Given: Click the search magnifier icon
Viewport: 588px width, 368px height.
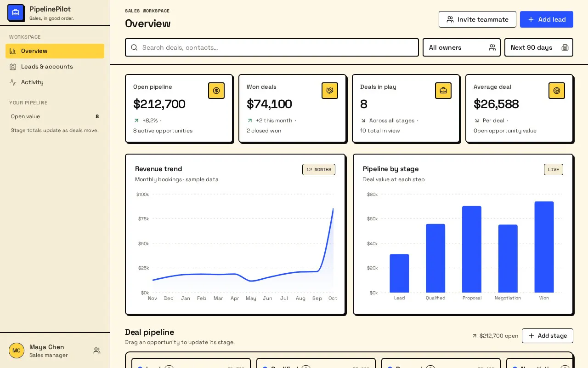Looking at the screenshot, I should [134, 47].
